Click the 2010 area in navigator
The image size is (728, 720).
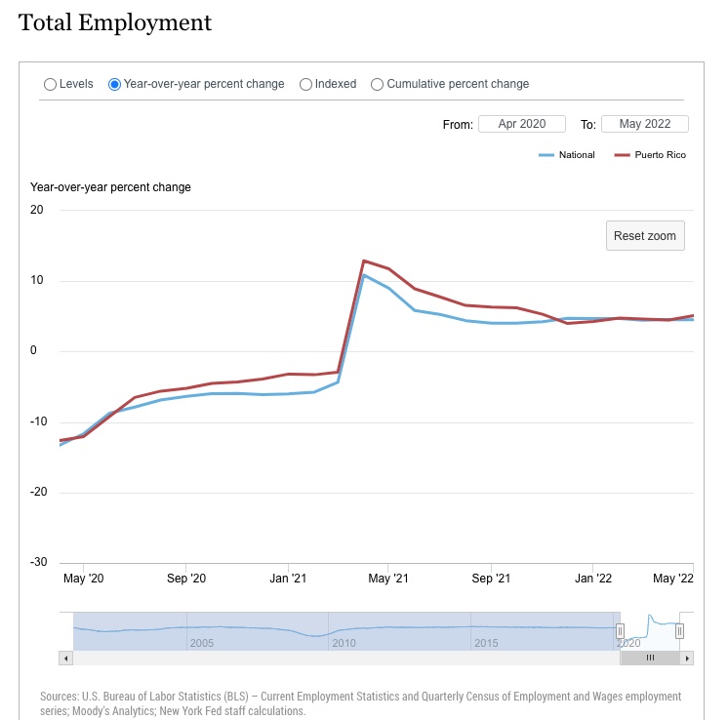(344, 643)
